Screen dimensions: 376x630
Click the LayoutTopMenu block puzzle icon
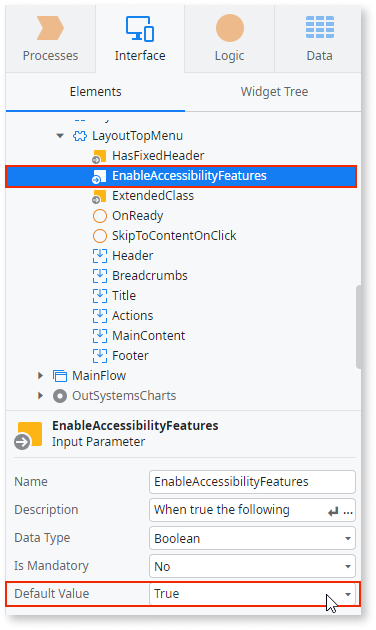[x=80, y=136]
